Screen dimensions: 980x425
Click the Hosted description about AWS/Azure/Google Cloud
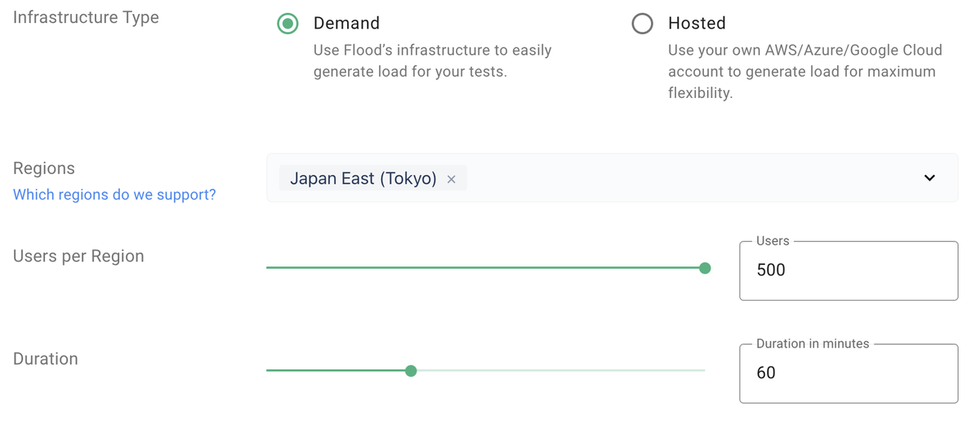pos(805,72)
